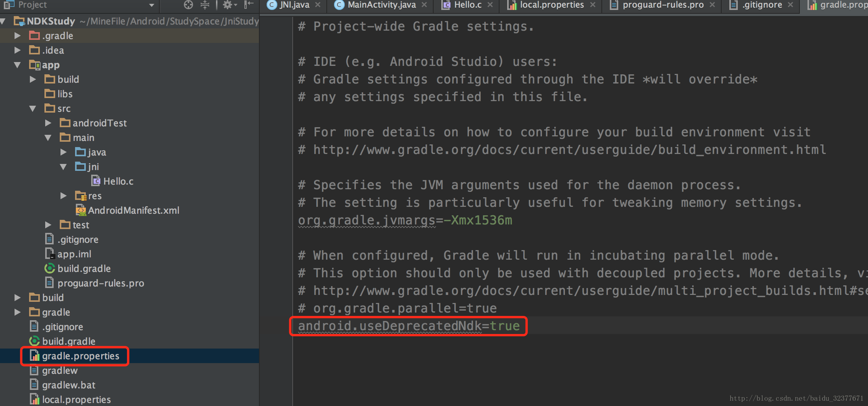
Task: Click the Project panel title label
Action: pos(33,5)
